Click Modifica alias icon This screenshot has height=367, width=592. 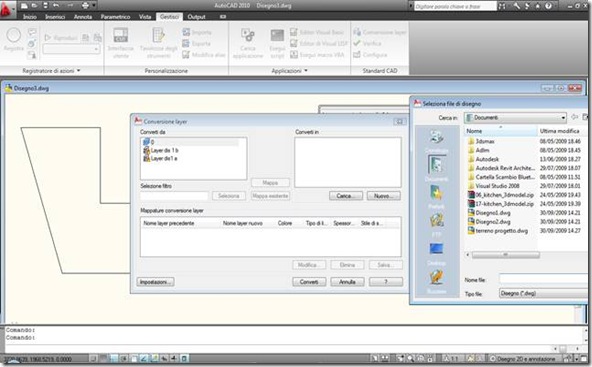coord(186,55)
